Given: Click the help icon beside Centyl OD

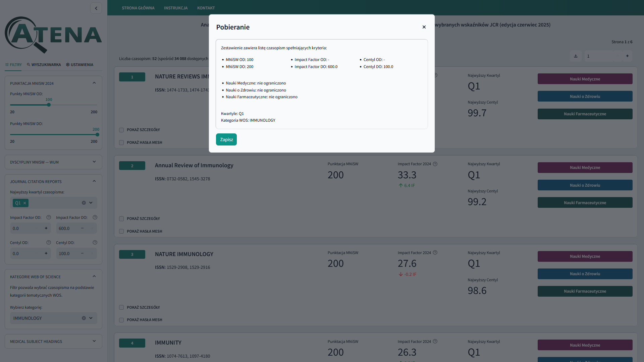Looking at the screenshot, I should pyautogui.click(x=49, y=242).
